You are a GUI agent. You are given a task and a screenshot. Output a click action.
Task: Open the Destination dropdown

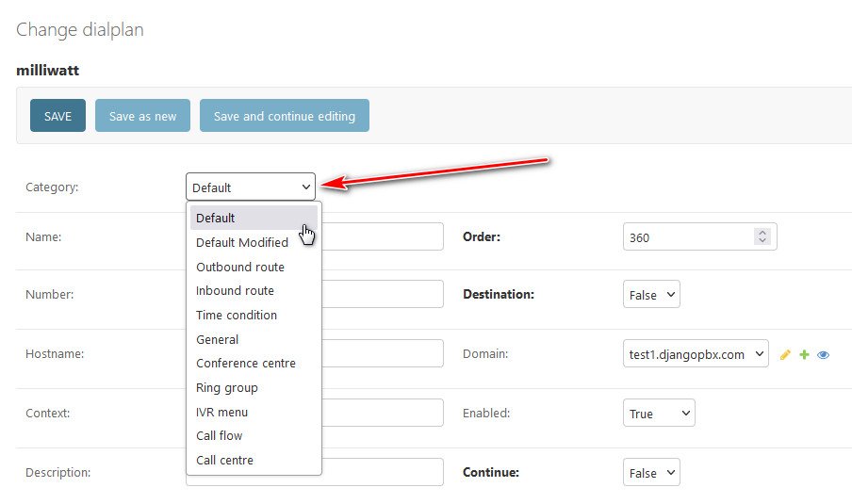(x=651, y=295)
